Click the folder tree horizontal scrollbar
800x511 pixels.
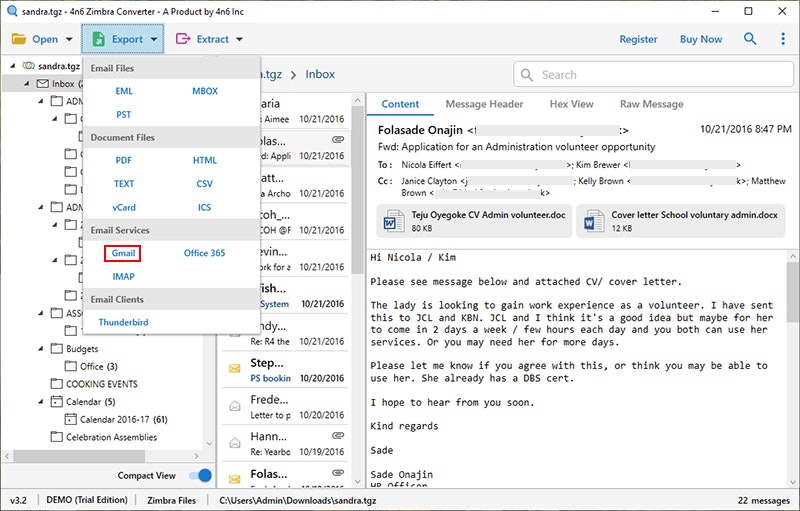79,455
